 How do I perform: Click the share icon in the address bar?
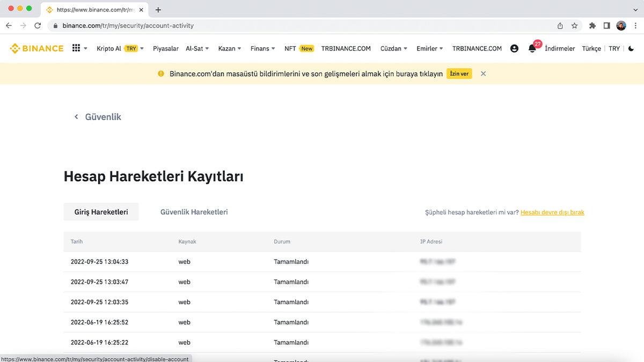[x=559, y=25]
